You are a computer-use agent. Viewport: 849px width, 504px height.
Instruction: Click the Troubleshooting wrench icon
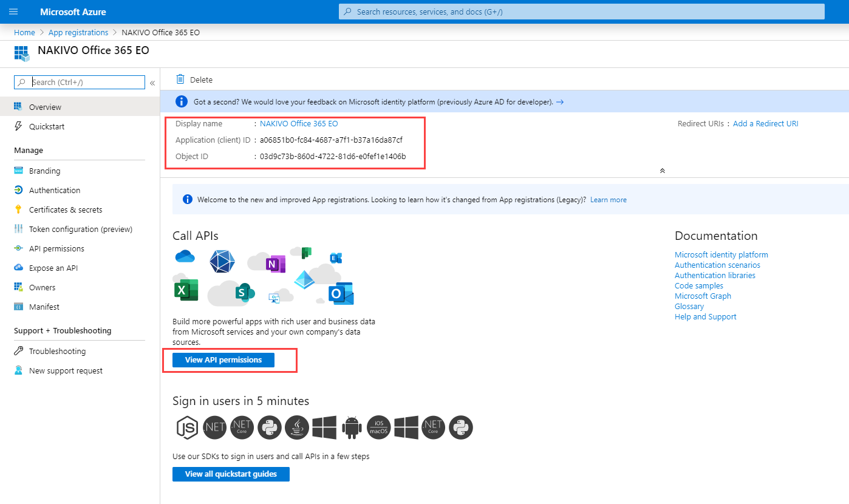pyautogui.click(x=18, y=351)
